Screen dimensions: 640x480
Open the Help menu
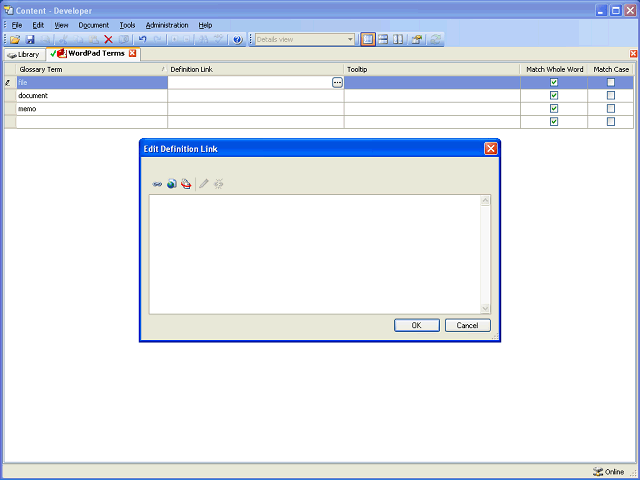pos(205,25)
